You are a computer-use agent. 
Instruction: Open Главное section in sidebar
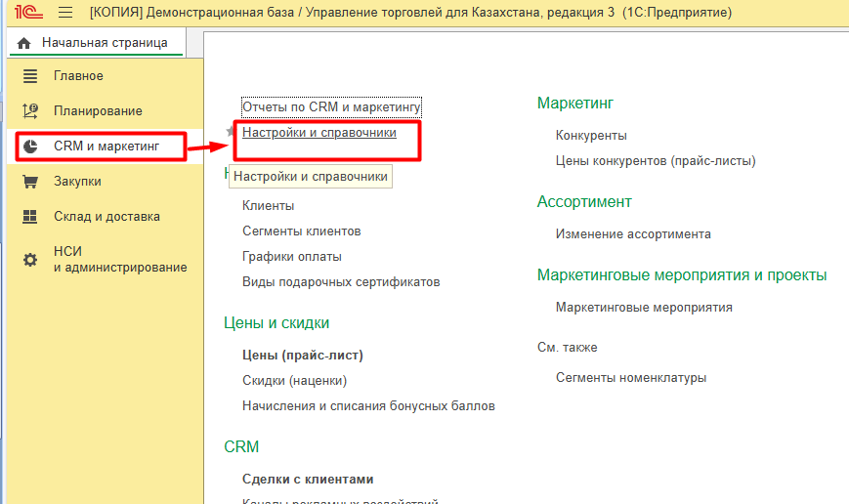tap(78, 76)
